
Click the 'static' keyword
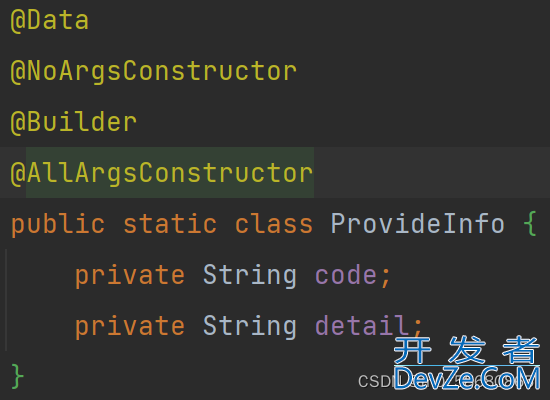pos(170,224)
